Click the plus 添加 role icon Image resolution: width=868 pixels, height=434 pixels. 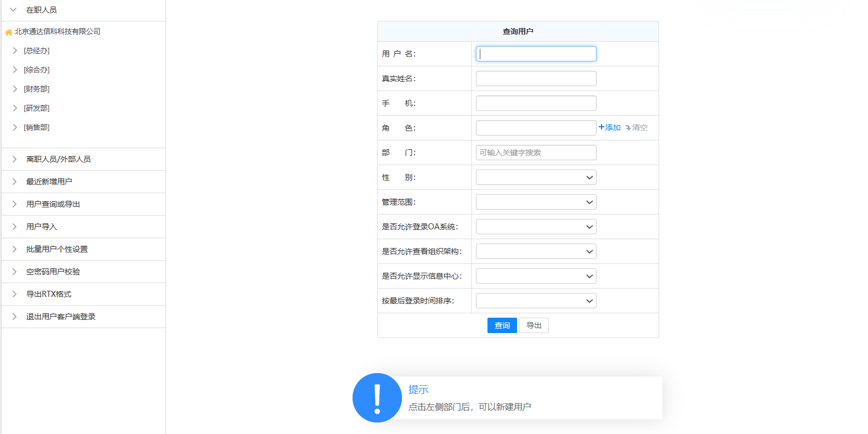pyautogui.click(x=602, y=127)
